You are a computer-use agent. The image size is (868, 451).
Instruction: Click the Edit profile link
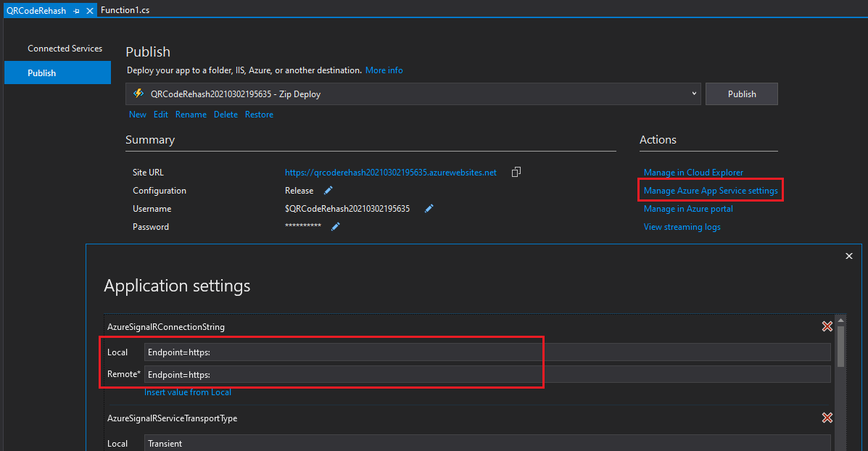click(x=160, y=115)
